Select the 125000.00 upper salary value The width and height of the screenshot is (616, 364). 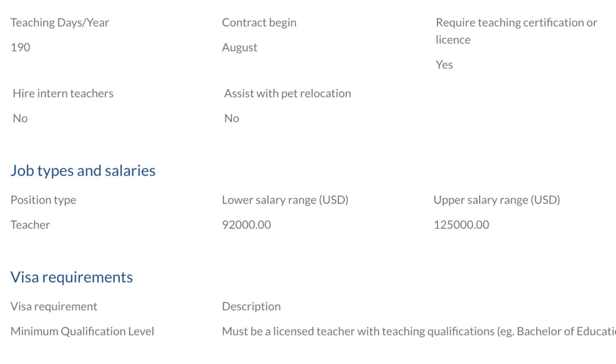pos(461,225)
